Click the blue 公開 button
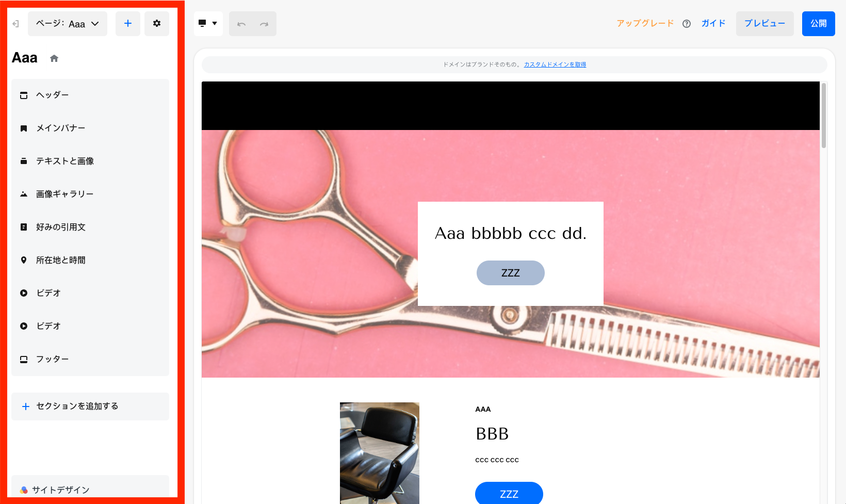This screenshot has width=846, height=504. click(x=819, y=24)
